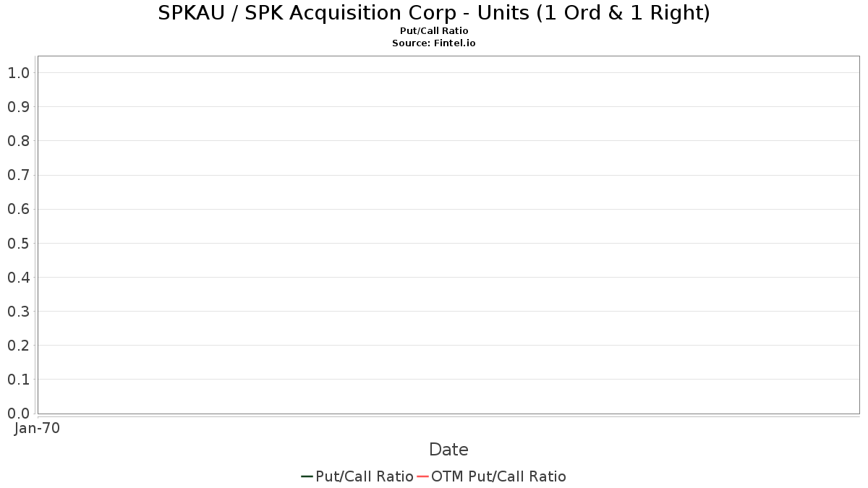The height and width of the screenshot is (488, 868).
Task: Click the 0.1 y-axis label
Action: coord(18,379)
